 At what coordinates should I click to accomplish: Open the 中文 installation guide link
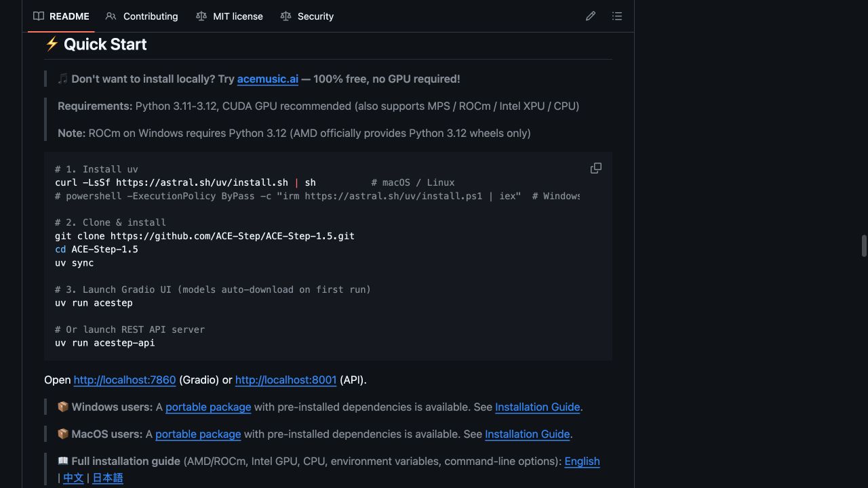pos(73,478)
